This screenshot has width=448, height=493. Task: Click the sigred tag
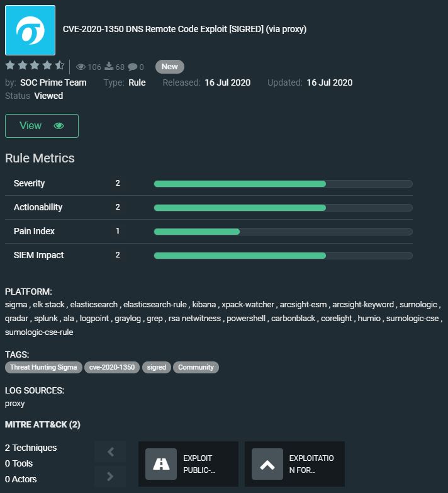(156, 367)
